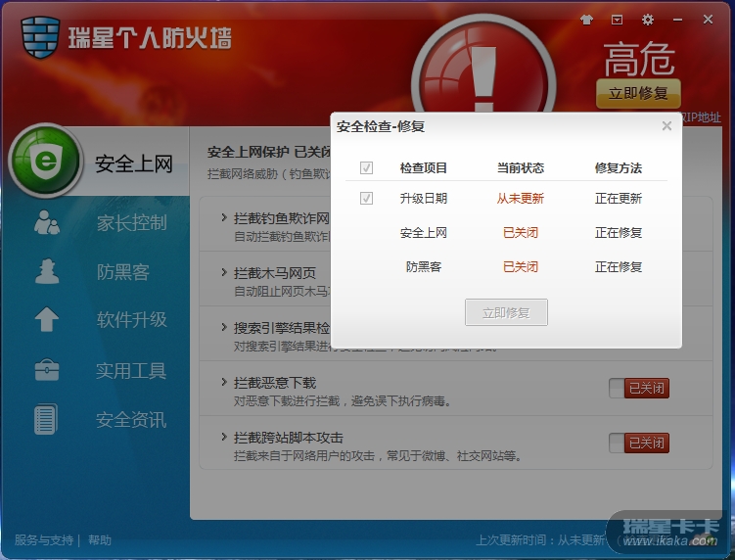This screenshot has width=735, height=560.
Task: Expand the 搜索引擎结果检 item
Action: 224,327
